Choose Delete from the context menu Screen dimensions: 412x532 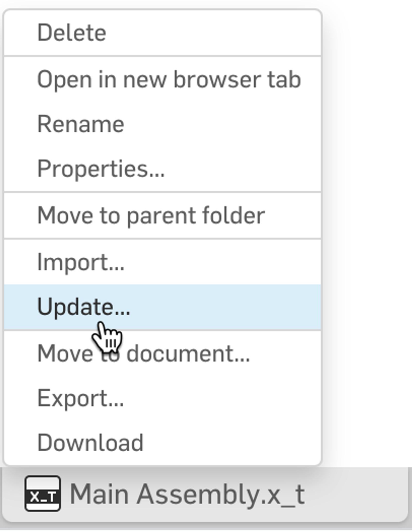pos(72,33)
